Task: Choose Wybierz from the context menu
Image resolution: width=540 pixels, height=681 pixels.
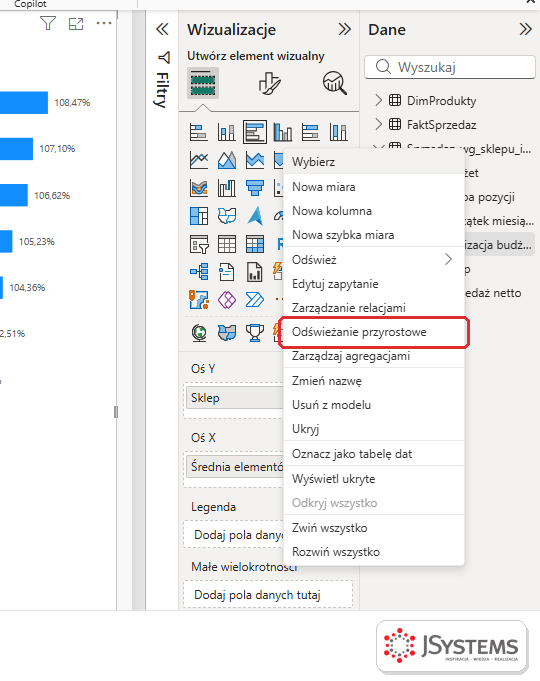Action: pyautogui.click(x=374, y=162)
